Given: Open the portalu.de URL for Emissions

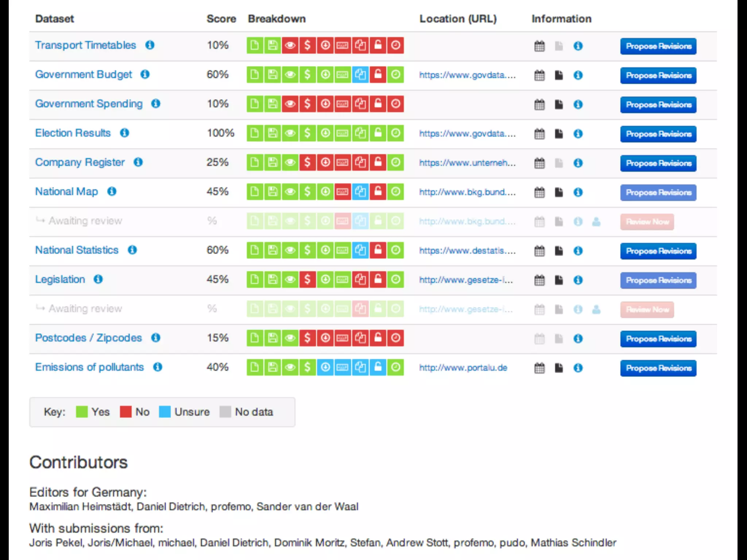Looking at the screenshot, I should [x=463, y=368].
